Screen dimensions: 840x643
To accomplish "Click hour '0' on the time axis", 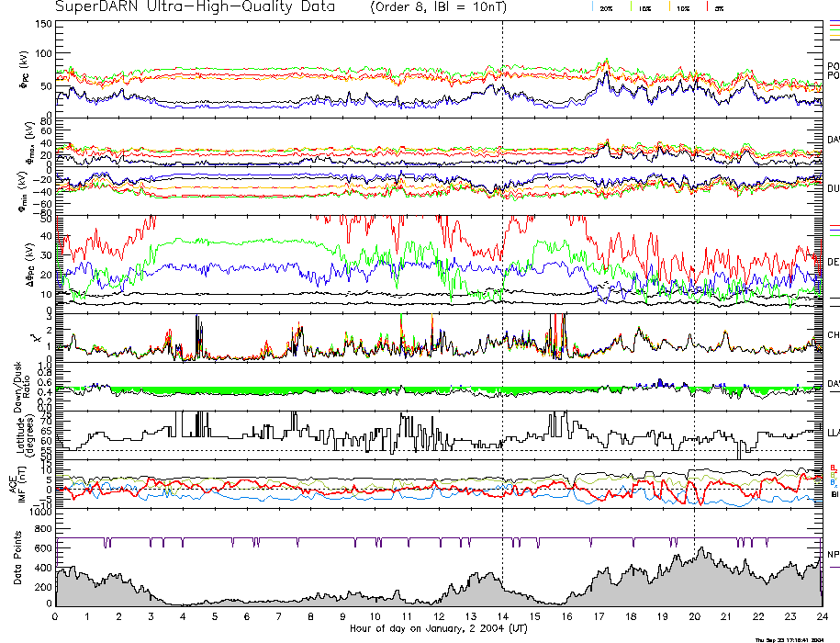I will [55, 616].
